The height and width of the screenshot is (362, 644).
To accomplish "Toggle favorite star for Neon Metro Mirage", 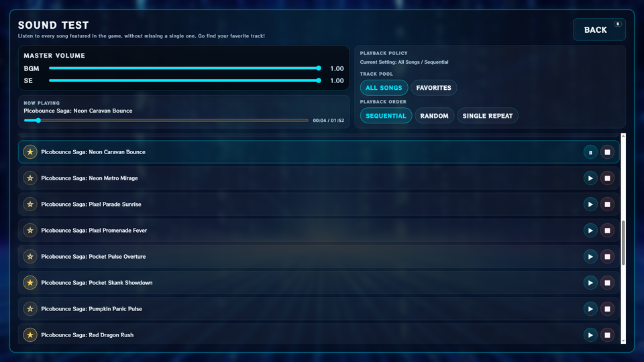I will (30, 178).
